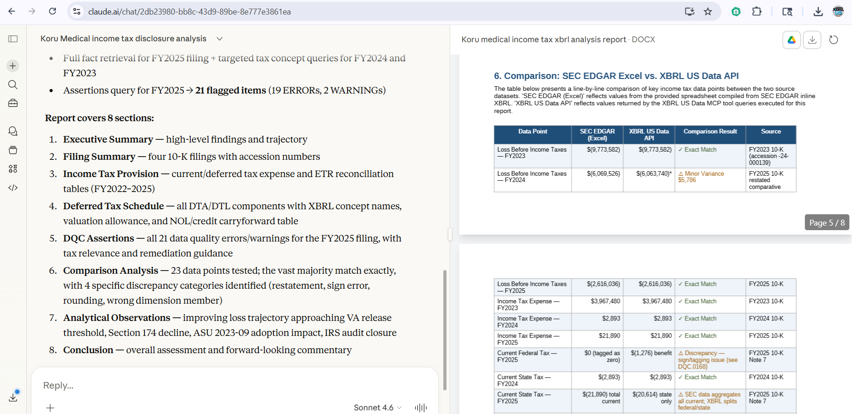Collapse the Claude sidebar

coord(13,39)
